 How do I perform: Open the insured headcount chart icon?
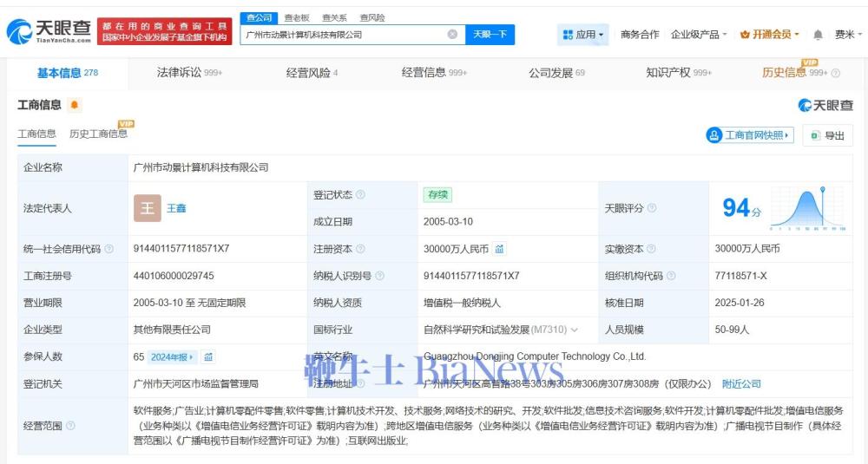[x=208, y=356]
